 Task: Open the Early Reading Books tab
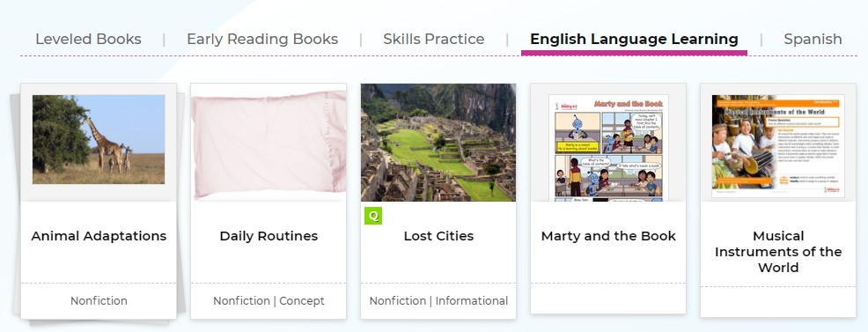262,40
